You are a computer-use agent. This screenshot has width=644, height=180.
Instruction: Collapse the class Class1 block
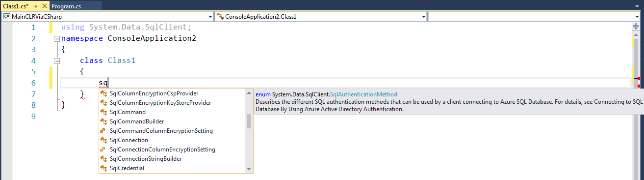tap(56, 61)
